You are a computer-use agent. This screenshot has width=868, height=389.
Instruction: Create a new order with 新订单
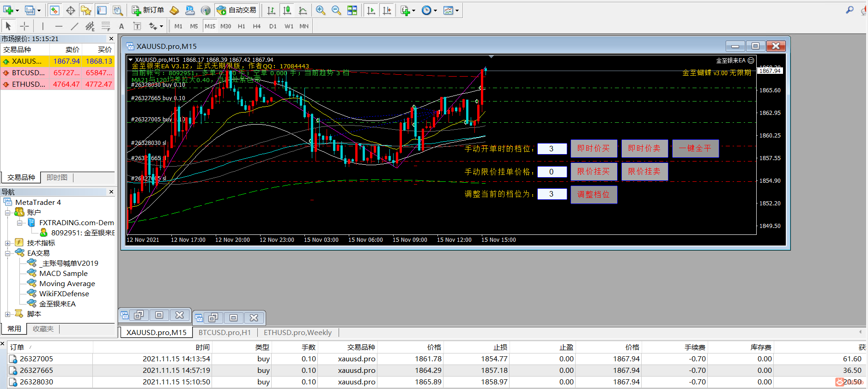(x=148, y=10)
